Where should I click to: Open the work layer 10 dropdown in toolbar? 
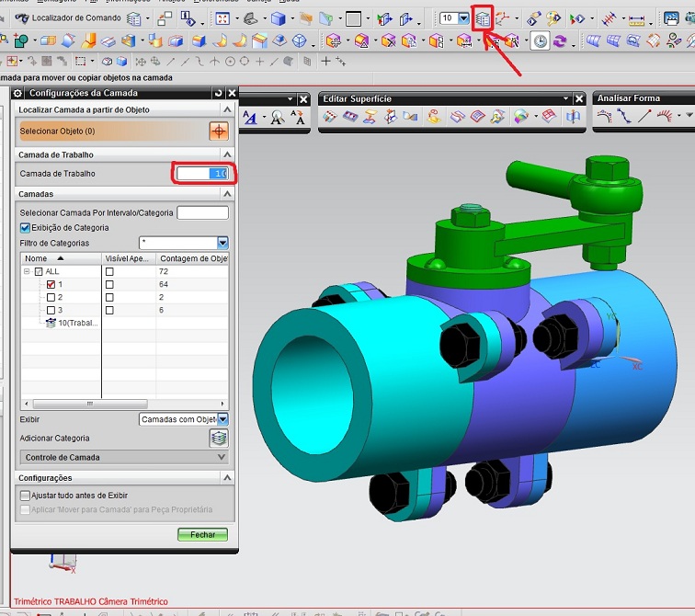[463, 18]
